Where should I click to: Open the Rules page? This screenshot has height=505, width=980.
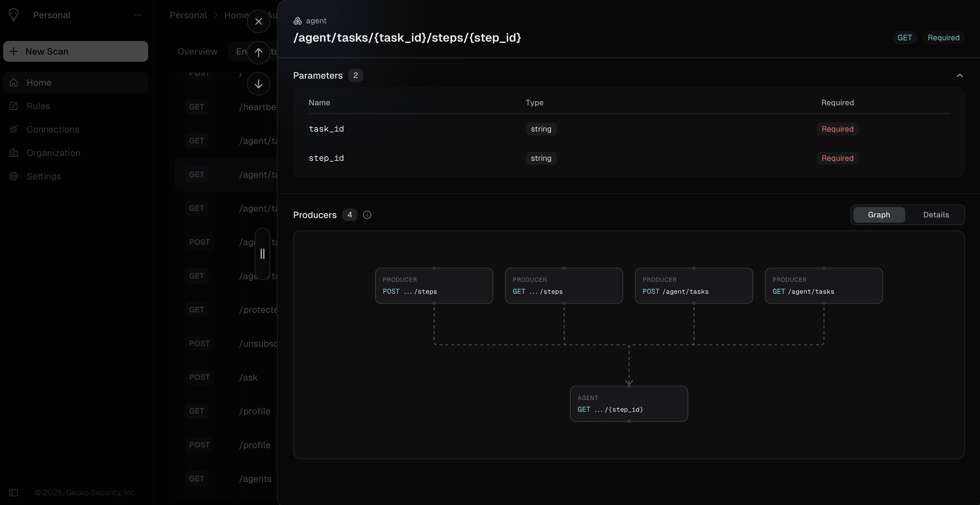[38, 106]
